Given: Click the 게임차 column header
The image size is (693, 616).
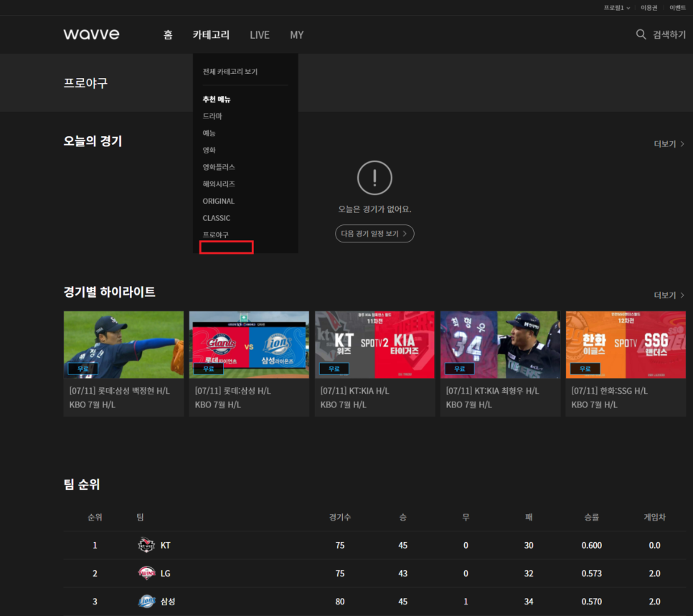Looking at the screenshot, I should (654, 517).
